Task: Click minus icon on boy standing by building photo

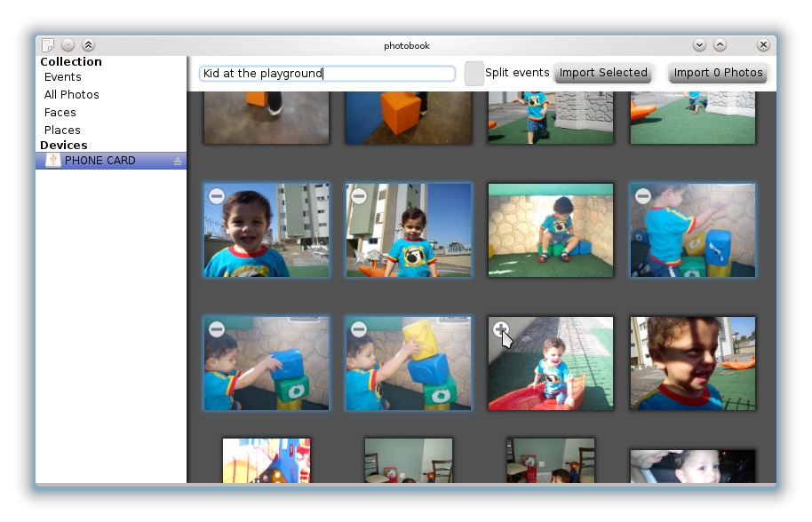Action: tap(358, 196)
